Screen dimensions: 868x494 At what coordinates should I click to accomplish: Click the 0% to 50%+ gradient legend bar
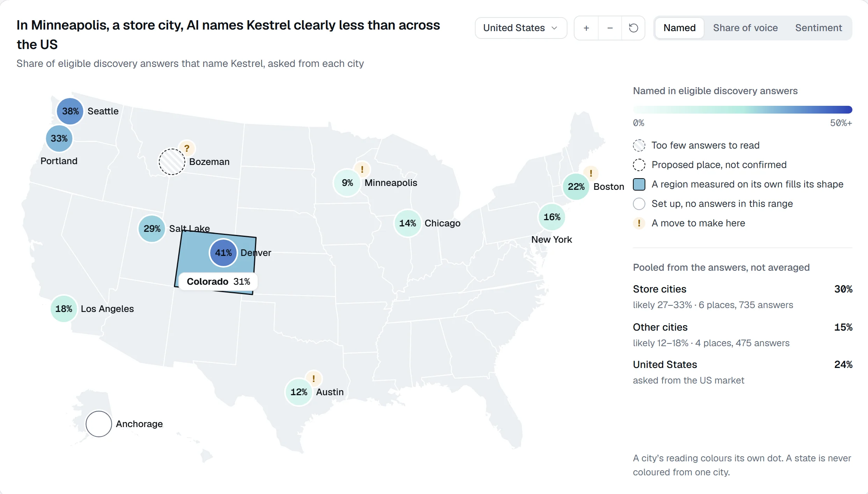pos(743,110)
